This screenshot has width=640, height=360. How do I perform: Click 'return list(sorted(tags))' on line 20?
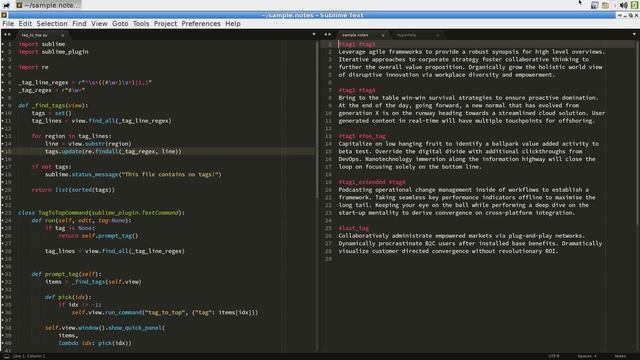(x=73, y=190)
